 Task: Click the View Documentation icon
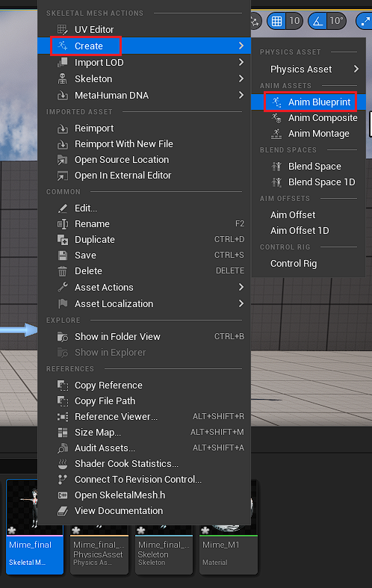click(x=62, y=511)
